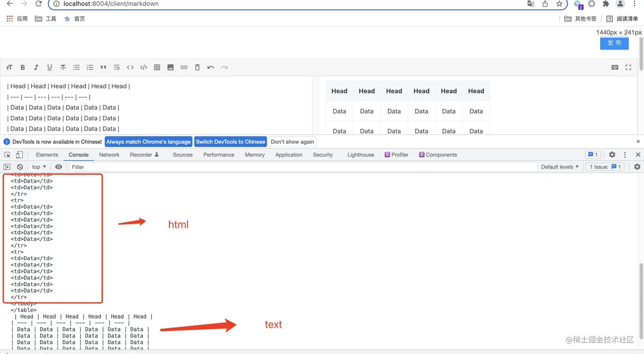Click the 发布 publish button
Image resolution: width=644 pixels, height=354 pixels.
coord(614,43)
